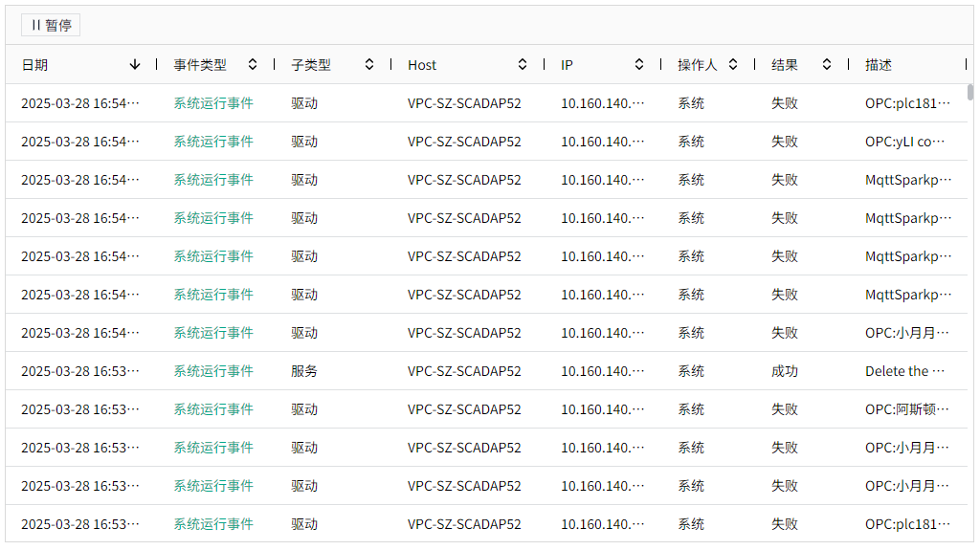Open 系统运行事件 link in the OPC:yLI row

(213, 142)
